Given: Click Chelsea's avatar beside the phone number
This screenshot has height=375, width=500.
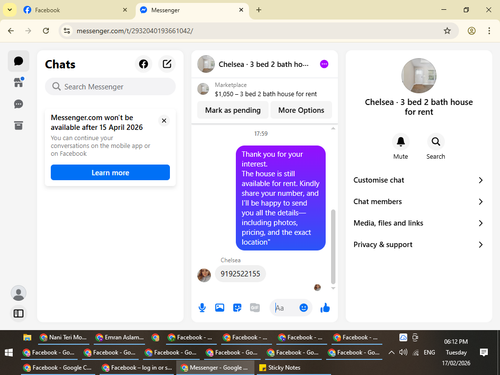Looking at the screenshot, I should [x=204, y=275].
